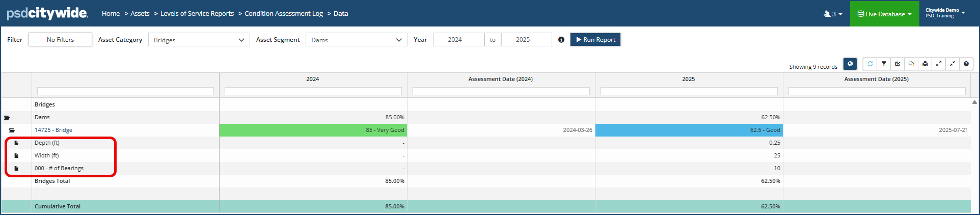Screen dimensions: 980x215
Task: Click the Year range info icon
Action: [561, 40]
